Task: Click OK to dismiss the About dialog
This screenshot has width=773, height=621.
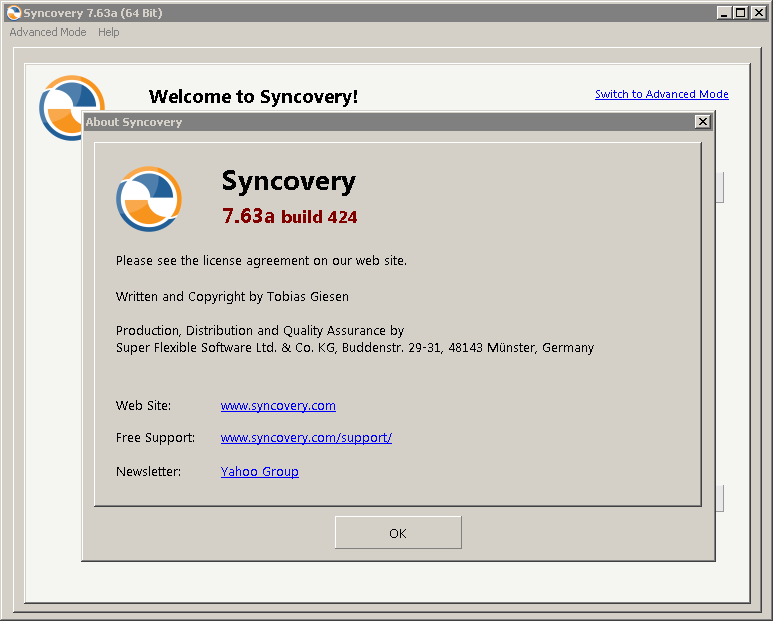Action: pos(398,533)
